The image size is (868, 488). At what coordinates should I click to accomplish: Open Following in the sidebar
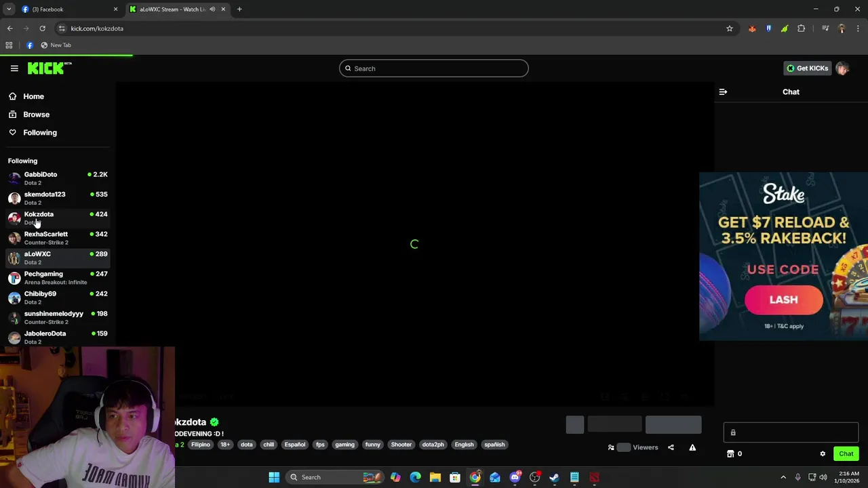point(40,133)
